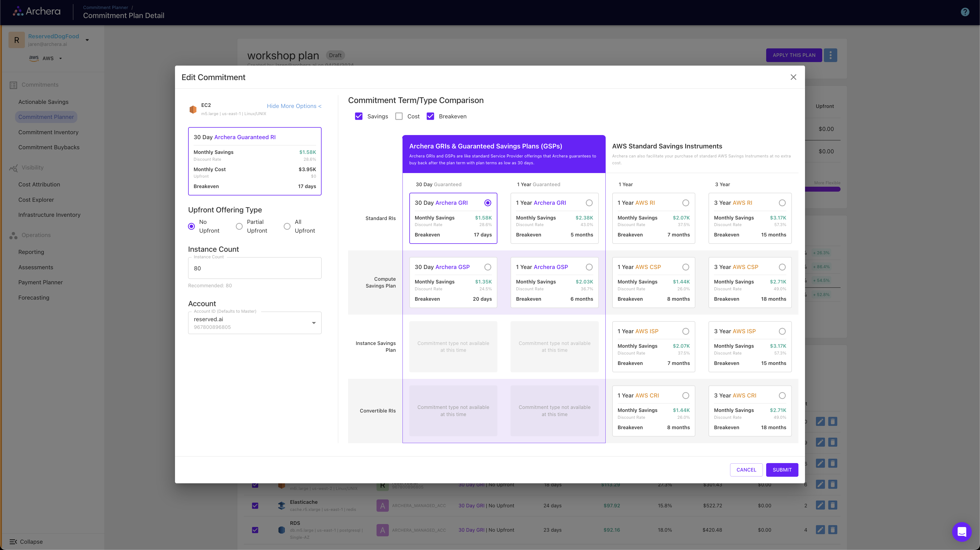Click the plan's three-dot more options icon

pyautogui.click(x=830, y=55)
